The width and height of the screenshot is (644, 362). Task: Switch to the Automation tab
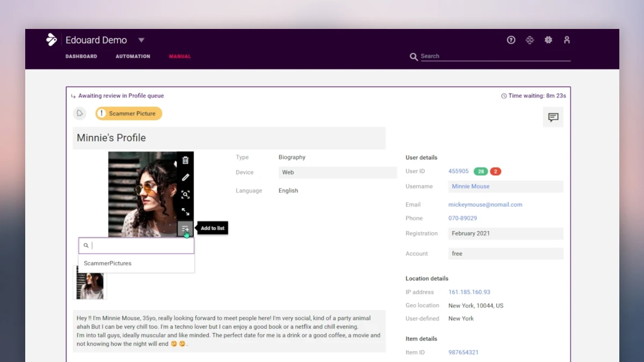click(133, 56)
